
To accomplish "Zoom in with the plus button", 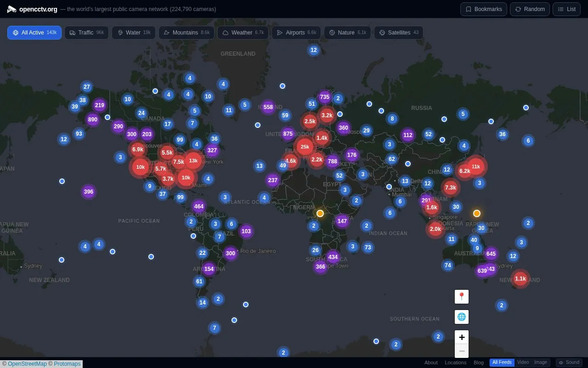I will [x=462, y=337].
